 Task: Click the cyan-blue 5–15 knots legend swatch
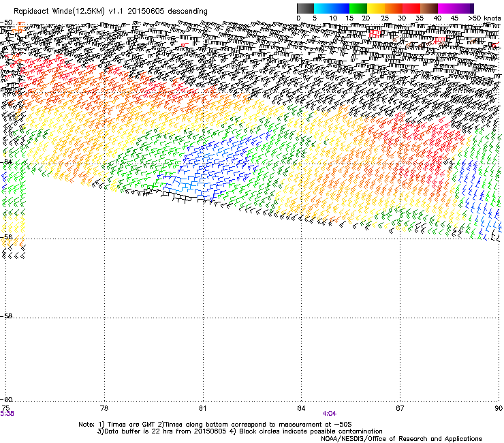tap(332, 8)
